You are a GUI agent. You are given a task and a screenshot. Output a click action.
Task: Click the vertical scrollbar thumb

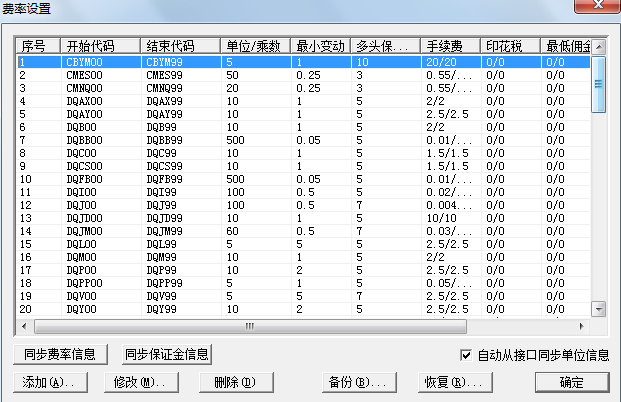(598, 84)
